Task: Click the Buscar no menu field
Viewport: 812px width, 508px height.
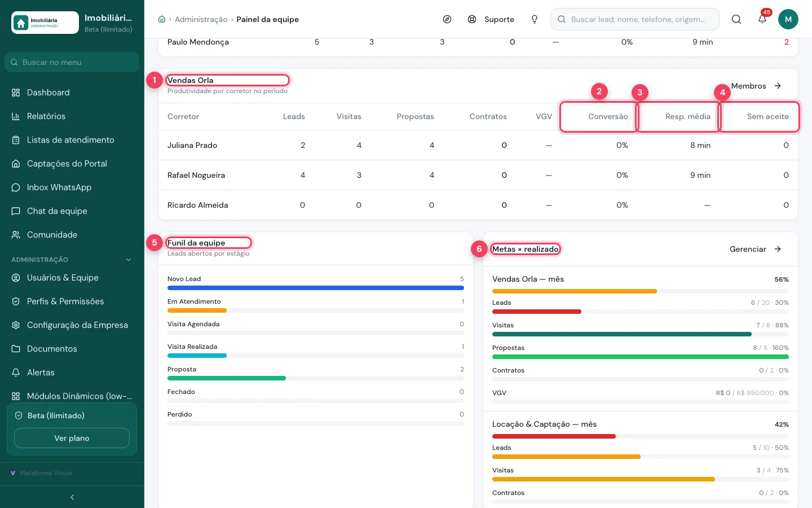Action: (x=72, y=62)
